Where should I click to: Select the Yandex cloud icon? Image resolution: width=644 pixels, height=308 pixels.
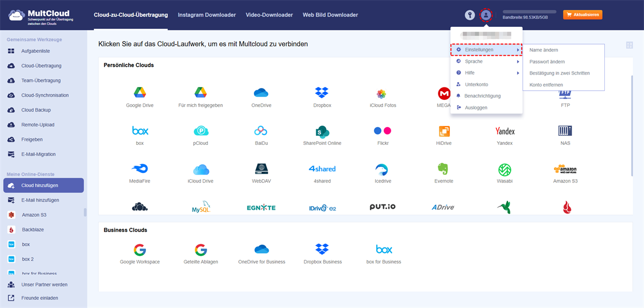click(x=505, y=131)
